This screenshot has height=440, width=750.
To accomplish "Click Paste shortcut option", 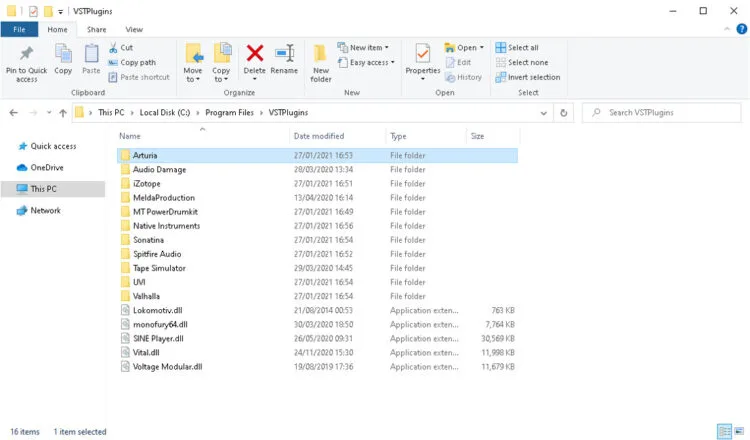I will point(139,77).
